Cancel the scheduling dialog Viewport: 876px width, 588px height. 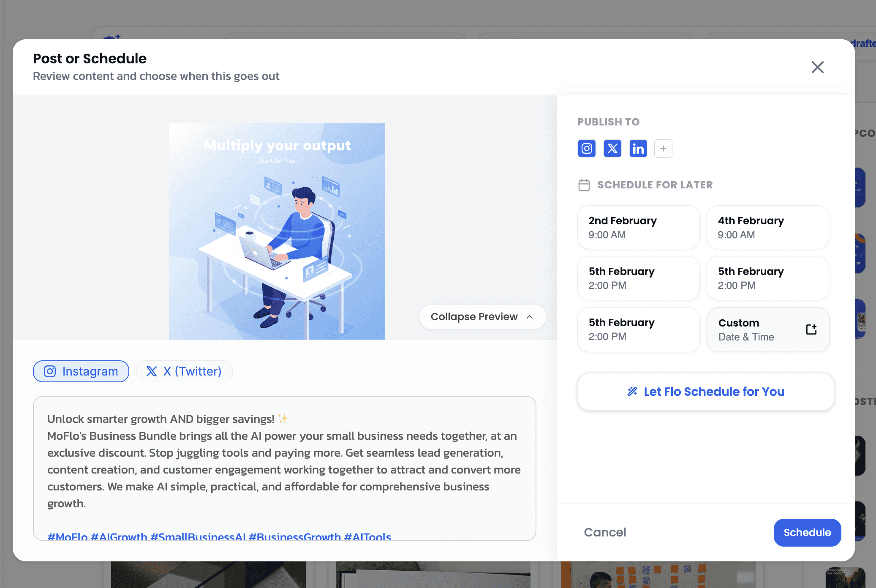point(605,532)
